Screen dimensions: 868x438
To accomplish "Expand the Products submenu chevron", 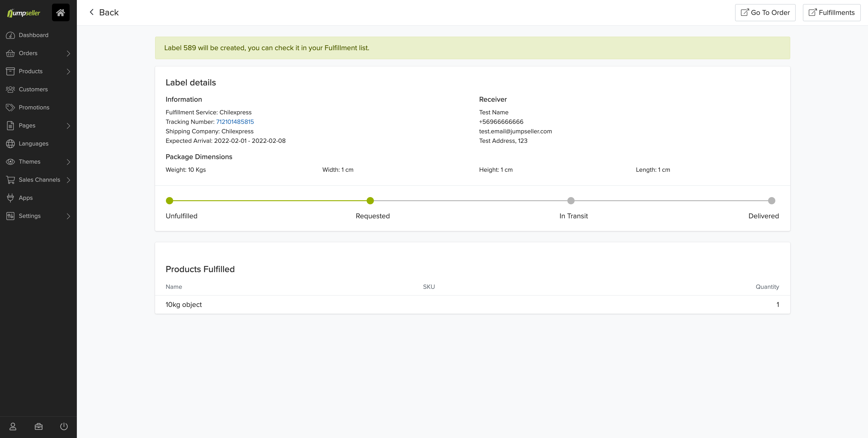I will point(68,71).
